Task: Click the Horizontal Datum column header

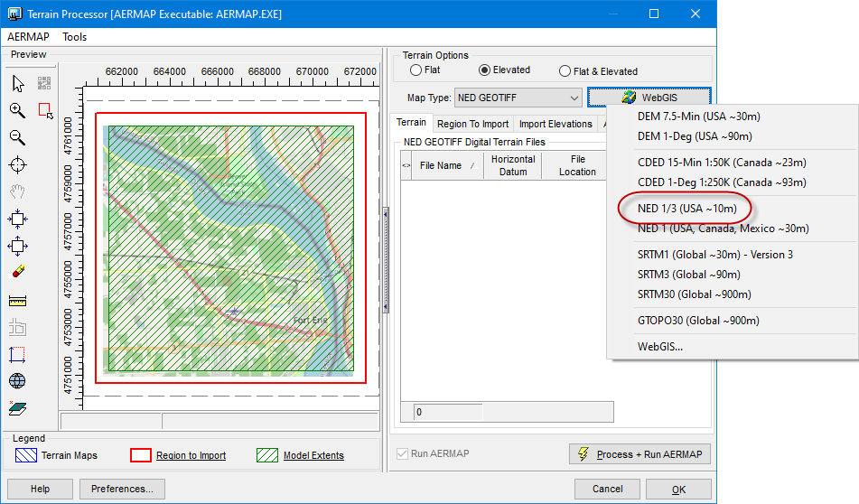Action: coord(513,165)
